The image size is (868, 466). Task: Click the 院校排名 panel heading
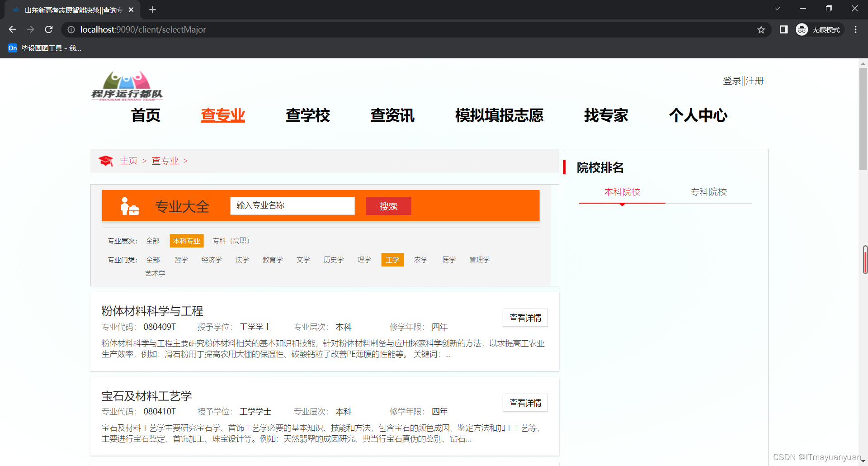pos(600,168)
